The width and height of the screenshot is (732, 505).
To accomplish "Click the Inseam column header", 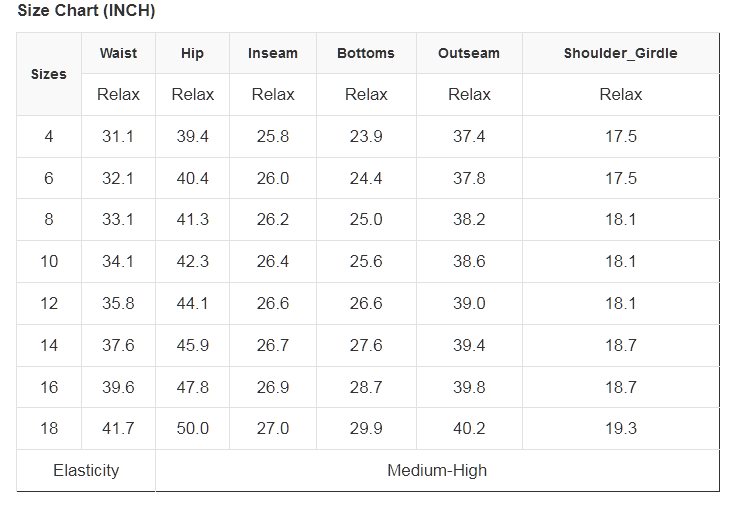I will click(x=272, y=53).
